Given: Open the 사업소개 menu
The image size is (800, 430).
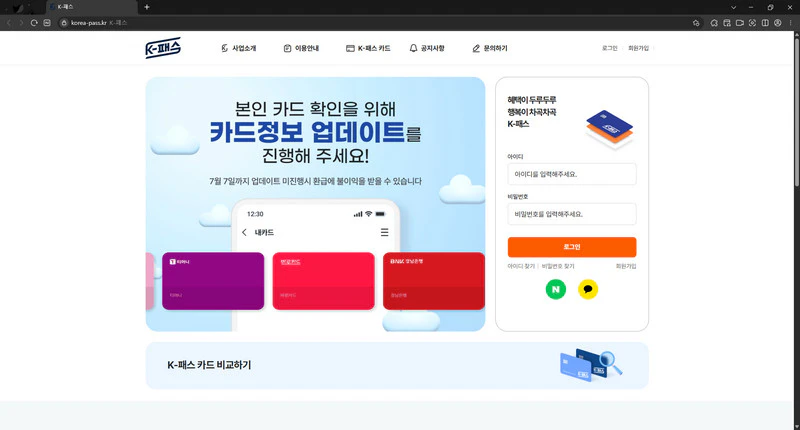Looking at the screenshot, I should [x=239, y=48].
